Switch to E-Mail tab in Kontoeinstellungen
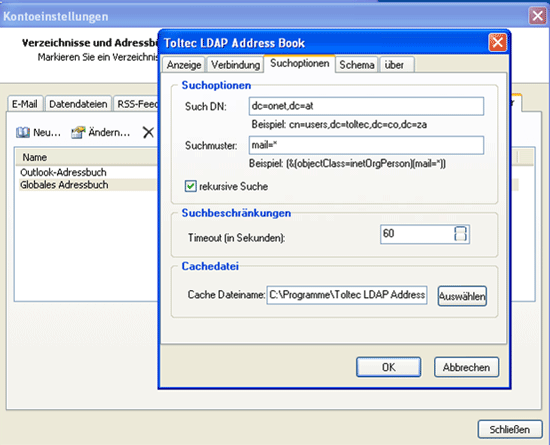550x445 pixels. (25, 104)
